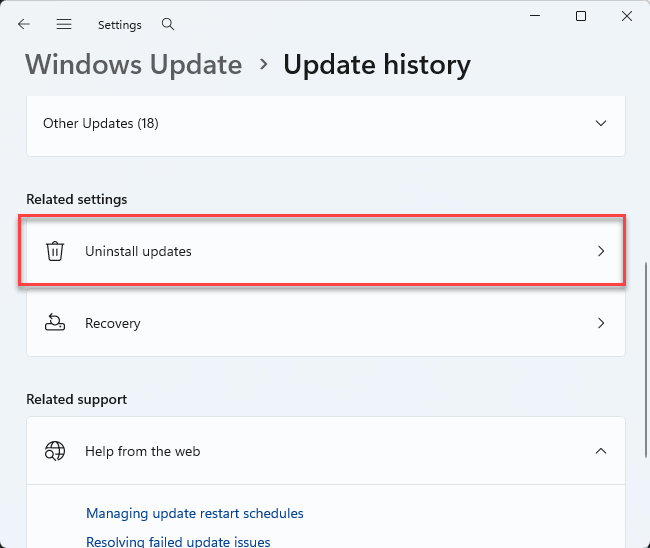The image size is (650, 548).
Task: Go back using the back arrow
Action: coord(24,24)
